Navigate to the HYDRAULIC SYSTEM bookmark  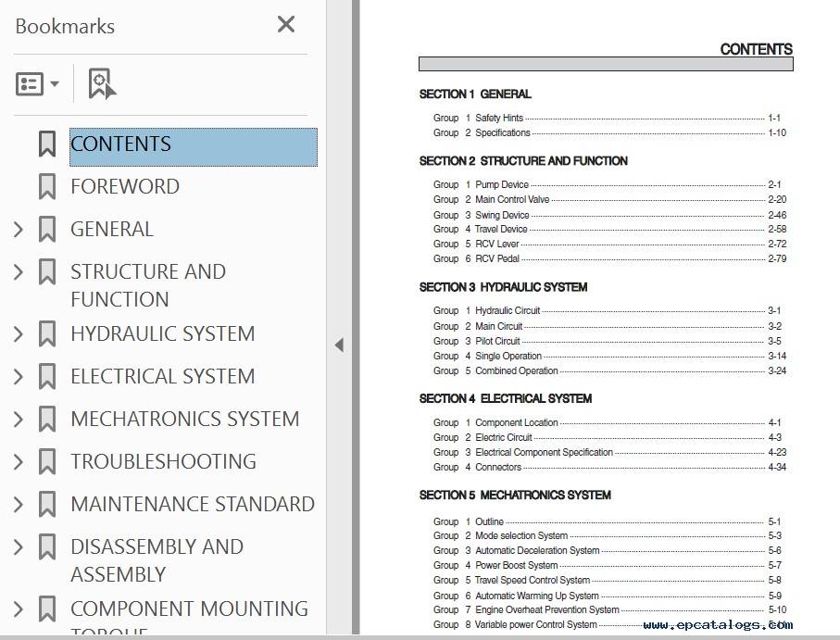tap(163, 333)
